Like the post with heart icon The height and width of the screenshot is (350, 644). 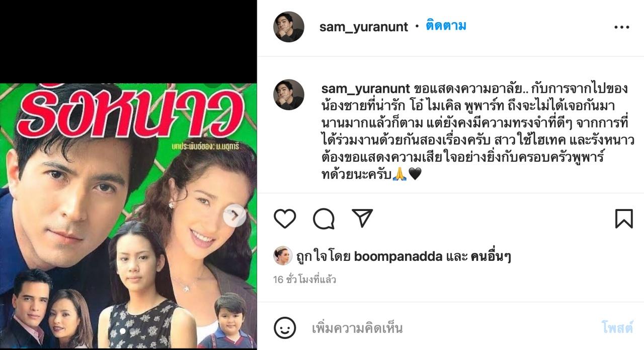tap(285, 219)
